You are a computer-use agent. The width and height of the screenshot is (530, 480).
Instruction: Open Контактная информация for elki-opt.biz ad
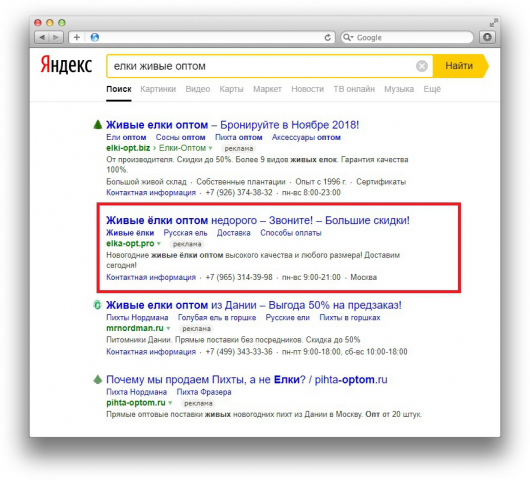pos(151,193)
